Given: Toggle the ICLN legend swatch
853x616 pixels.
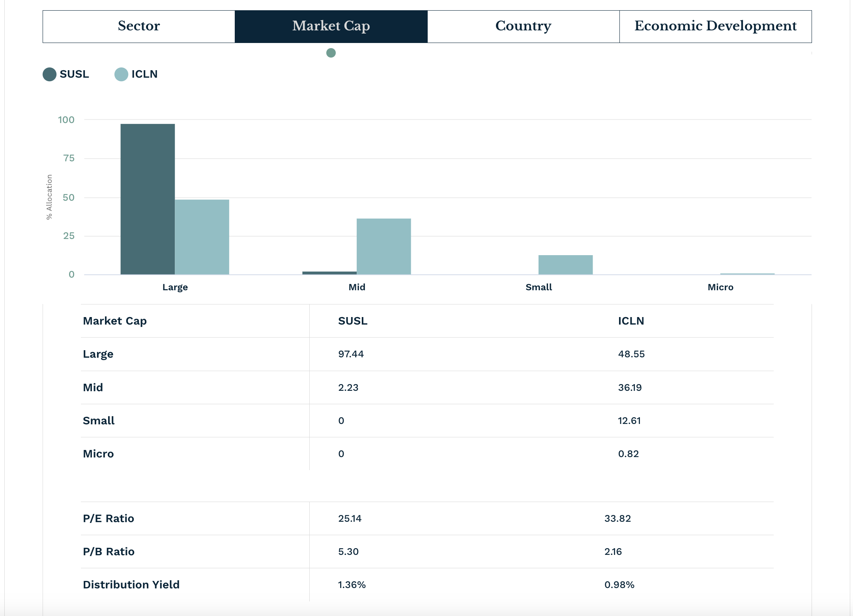Looking at the screenshot, I should point(121,74).
